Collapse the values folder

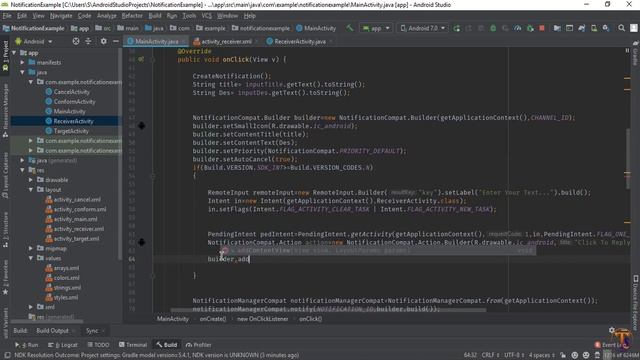click(x=31, y=258)
